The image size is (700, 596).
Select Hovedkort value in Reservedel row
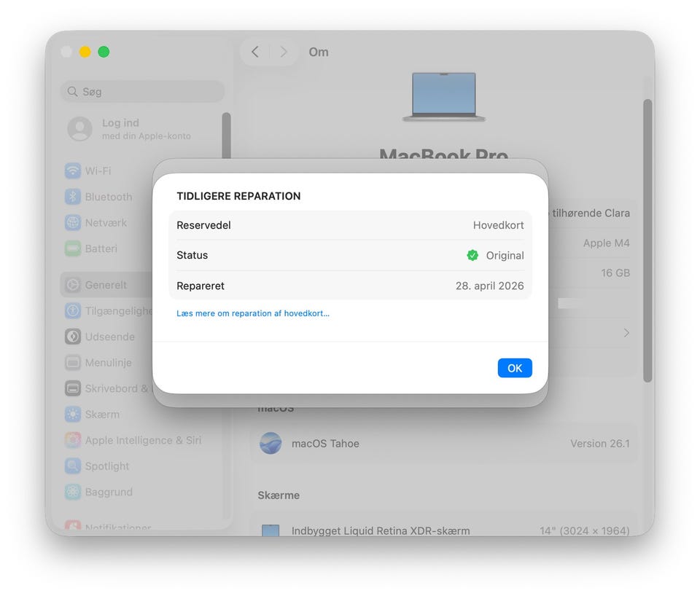pos(498,225)
